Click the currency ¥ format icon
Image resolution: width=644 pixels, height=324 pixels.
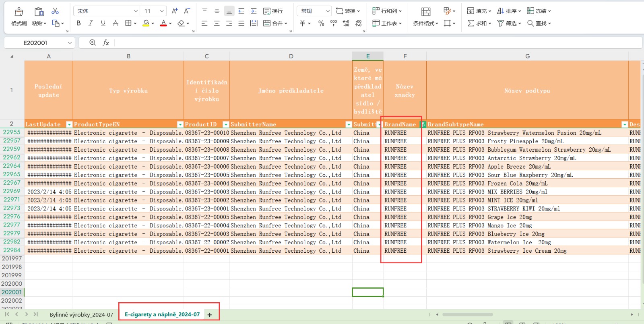(303, 23)
